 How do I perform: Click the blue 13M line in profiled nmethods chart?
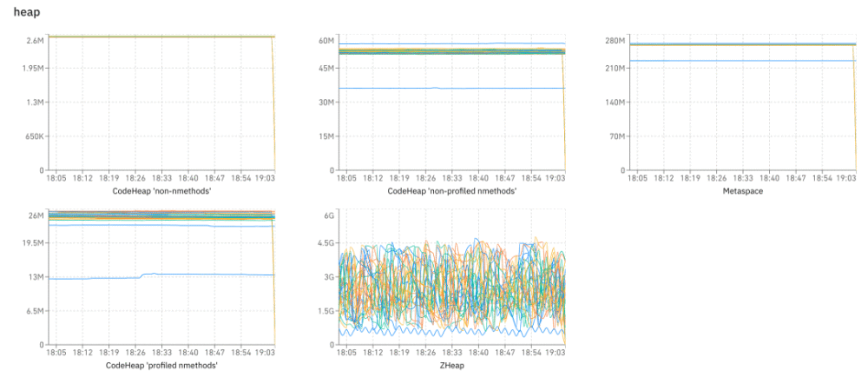pos(194,275)
